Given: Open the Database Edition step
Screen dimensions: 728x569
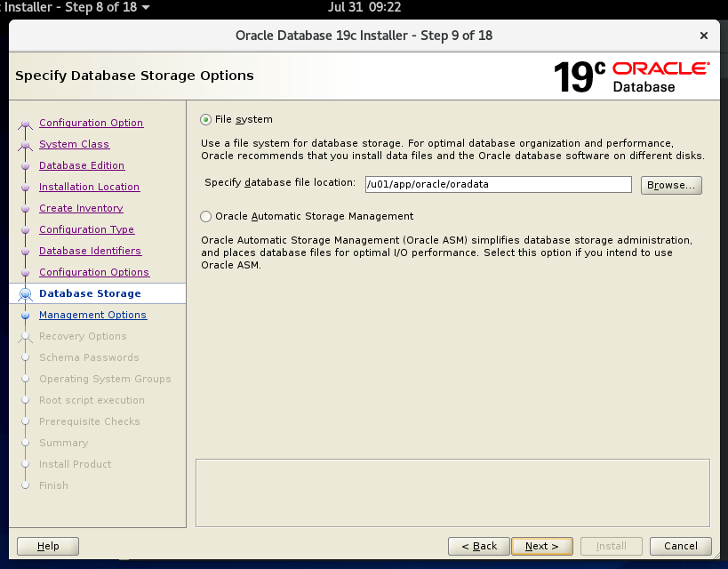Looking at the screenshot, I should (x=82, y=165).
